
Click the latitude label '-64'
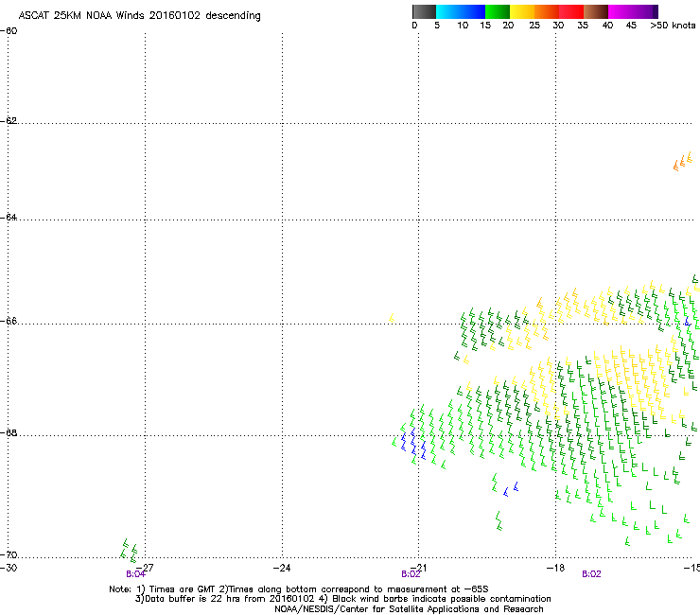(x=9, y=218)
